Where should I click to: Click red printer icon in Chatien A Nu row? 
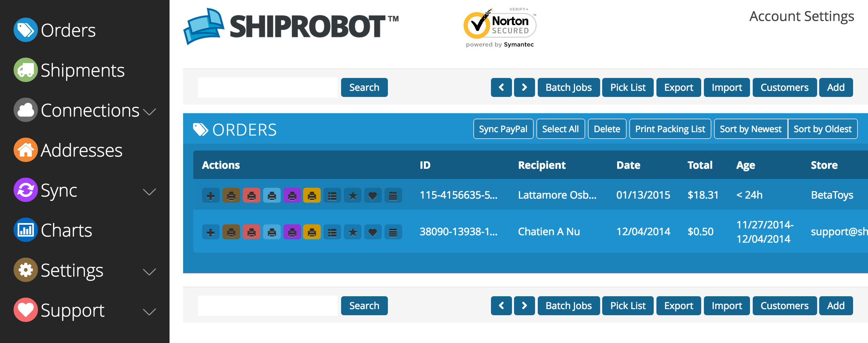coord(251,232)
